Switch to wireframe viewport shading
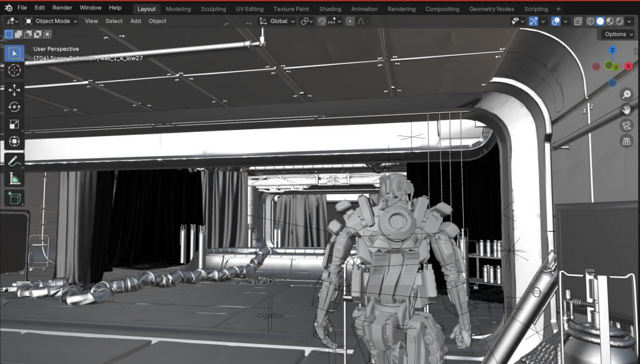Image resolution: width=640 pixels, height=364 pixels. pos(589,21)
